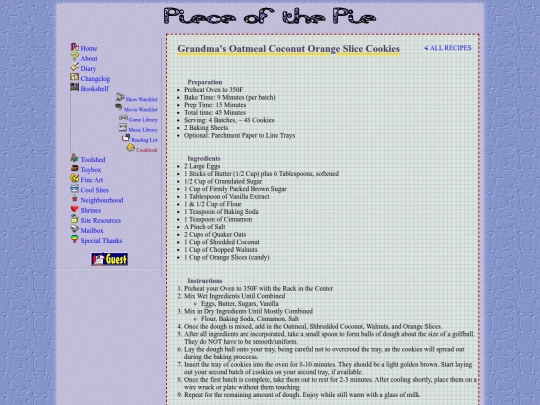This screenshot has width=540, height=405.
Task: Open the Shrines link
Action: pyautogui.click(x=91, y=210)
